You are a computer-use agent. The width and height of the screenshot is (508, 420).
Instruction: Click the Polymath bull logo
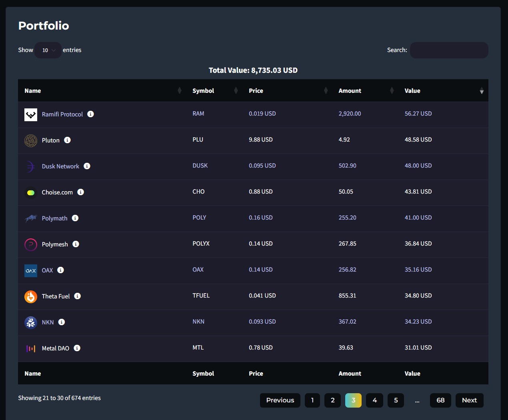pos(31,219)
